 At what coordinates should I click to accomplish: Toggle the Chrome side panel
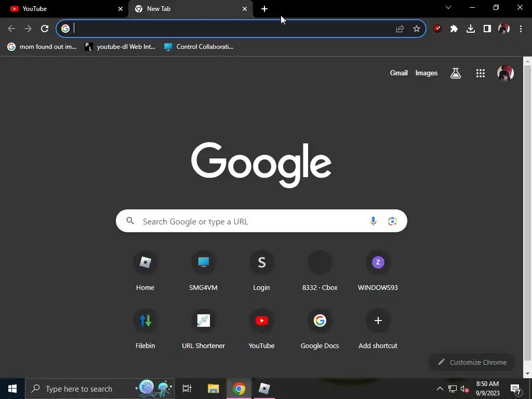[x=487, y=29]
